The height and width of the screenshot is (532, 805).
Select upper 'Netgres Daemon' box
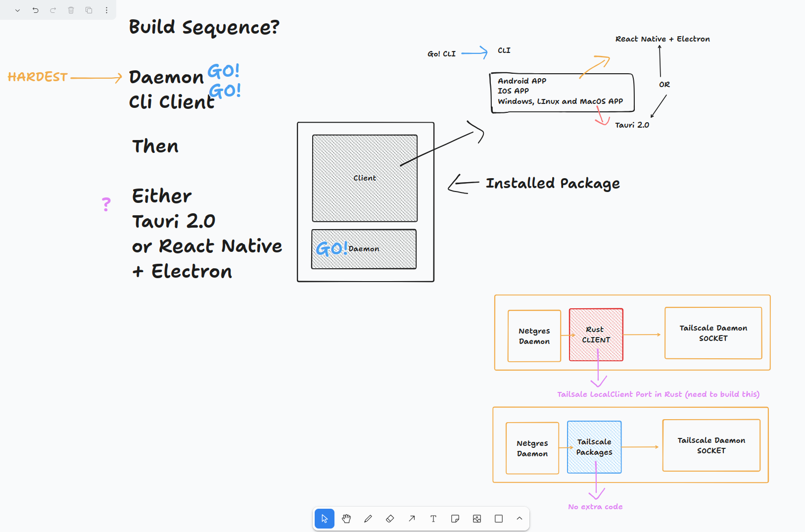534,336
